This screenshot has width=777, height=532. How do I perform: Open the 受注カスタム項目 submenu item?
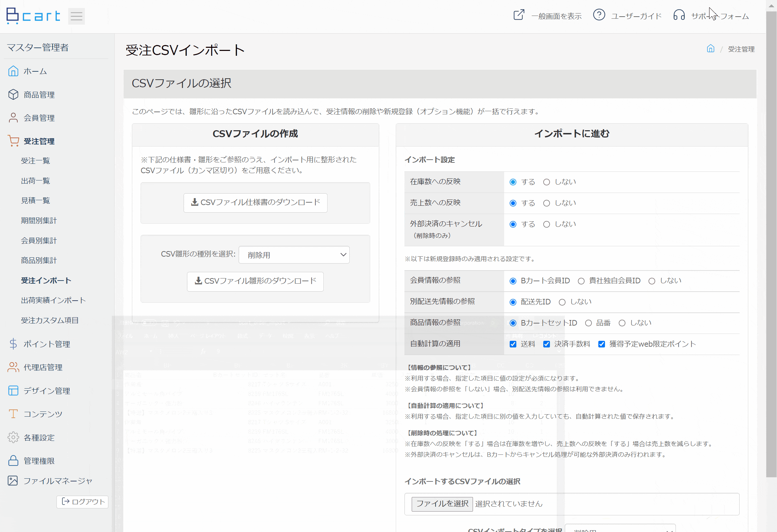click(50, 320)
